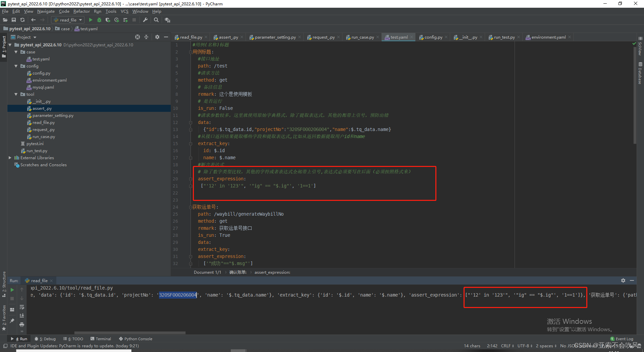Click the Search Everywhere magnifier icon
Screen dimensions: 644x352
156,20
